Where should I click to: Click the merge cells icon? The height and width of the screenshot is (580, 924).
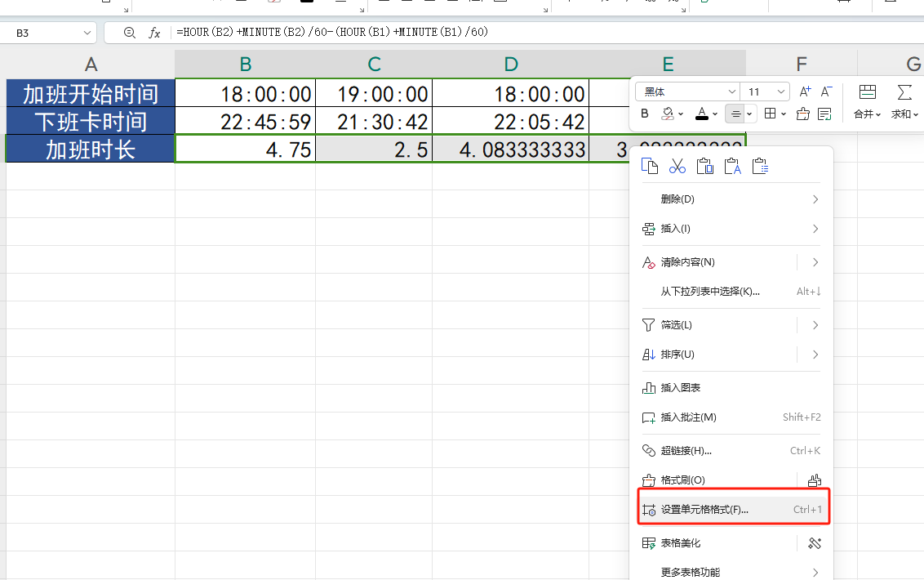868,91
